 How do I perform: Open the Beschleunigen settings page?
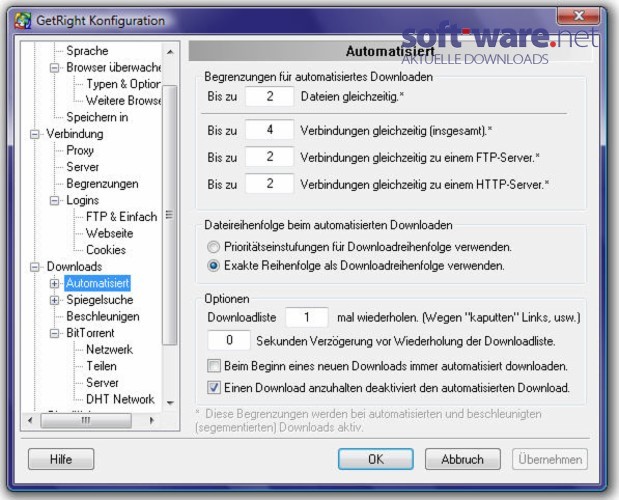click(103, 316)
